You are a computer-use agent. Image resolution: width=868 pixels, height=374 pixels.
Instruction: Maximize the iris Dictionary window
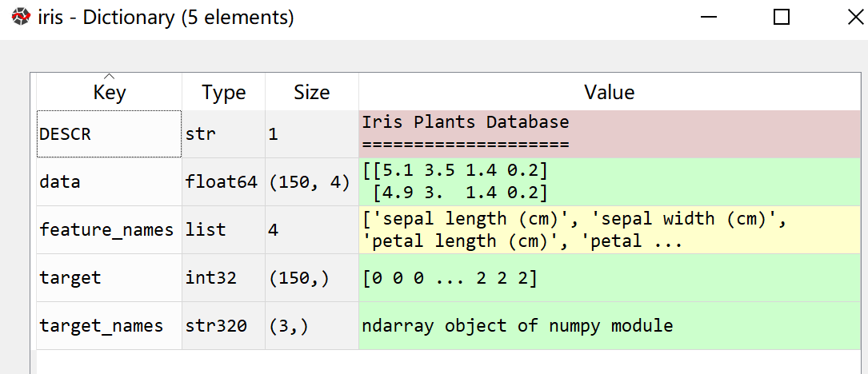[x=782, y=17]
